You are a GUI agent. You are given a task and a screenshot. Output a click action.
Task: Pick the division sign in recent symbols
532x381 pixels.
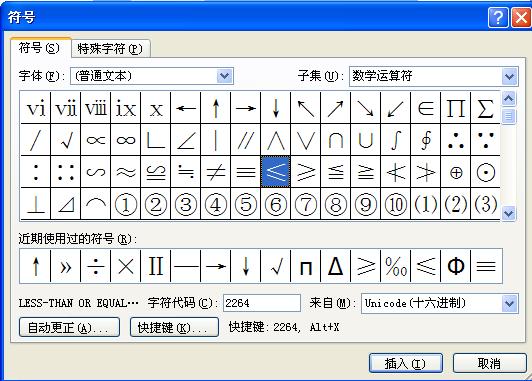(x=96, y=266)
